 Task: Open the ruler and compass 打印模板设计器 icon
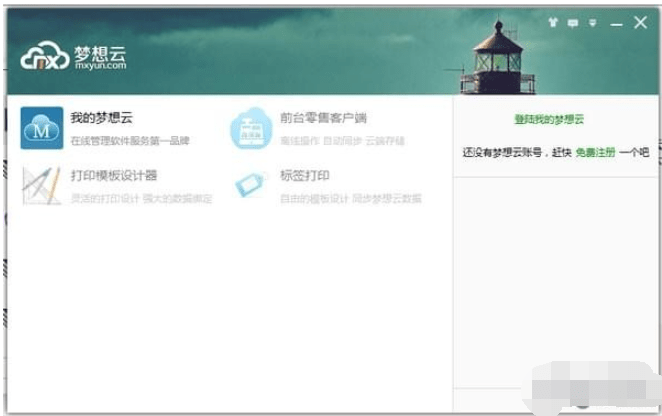[41, 186]
